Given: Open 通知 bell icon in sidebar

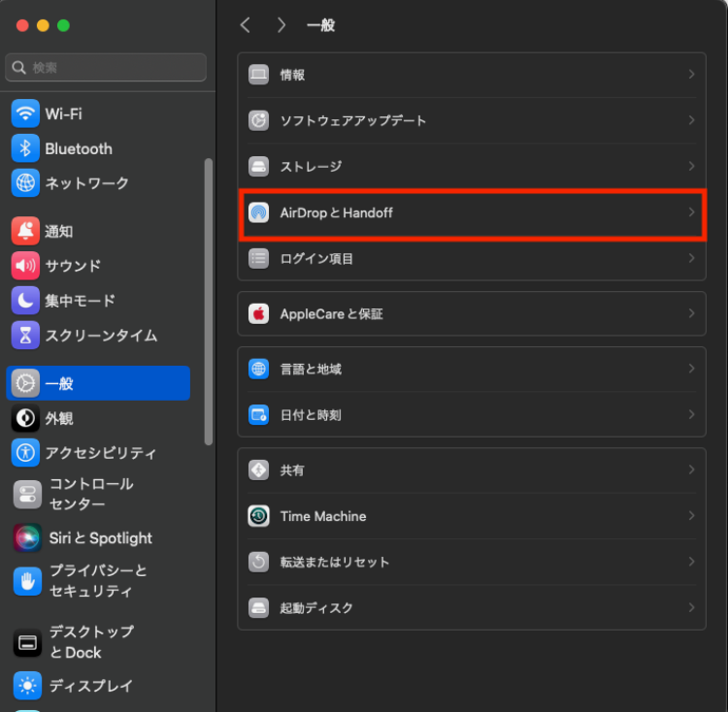Looking at the screenshot, I should point(25,231).
